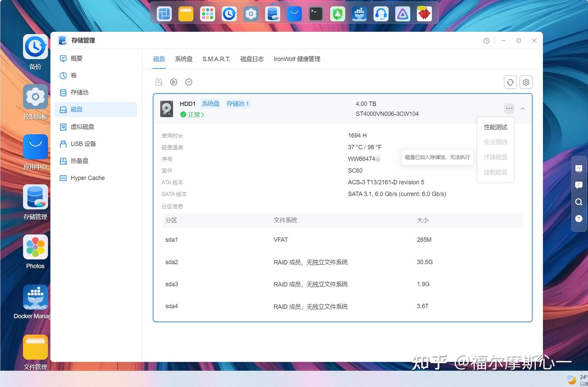Switch to the 系统盘 tab
588x387 pixels.
[x=184, y=59]
